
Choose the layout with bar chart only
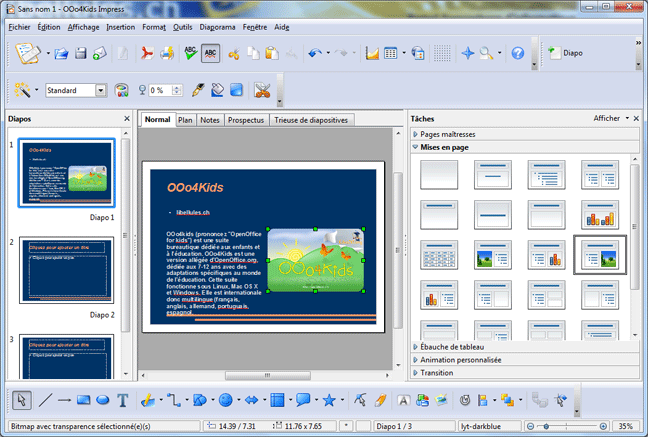click(600, 215)
